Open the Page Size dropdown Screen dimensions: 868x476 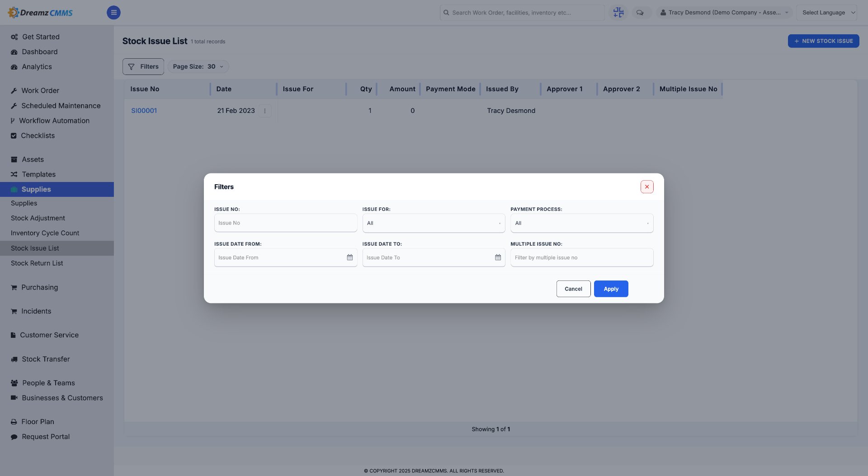point(198,67)
